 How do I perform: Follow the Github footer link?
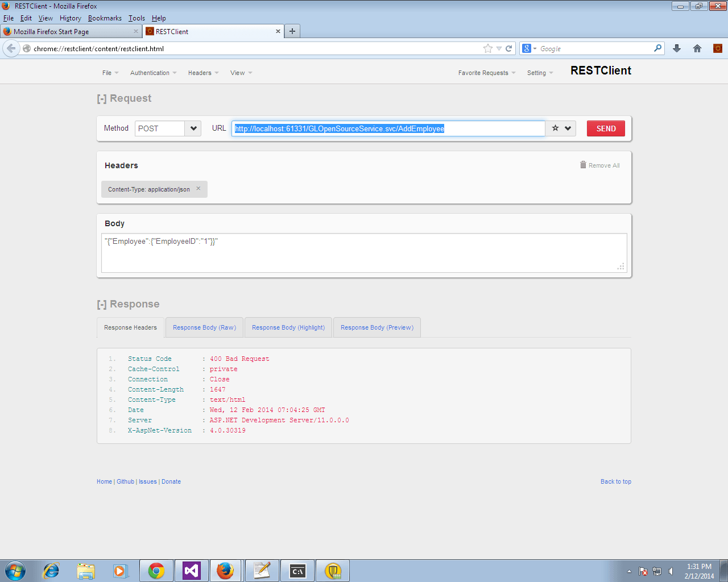[x=125, y=481]
